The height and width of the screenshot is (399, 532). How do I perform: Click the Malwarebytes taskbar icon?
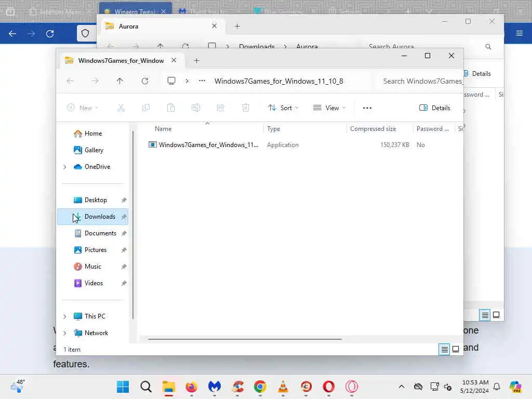coord(215,387)
